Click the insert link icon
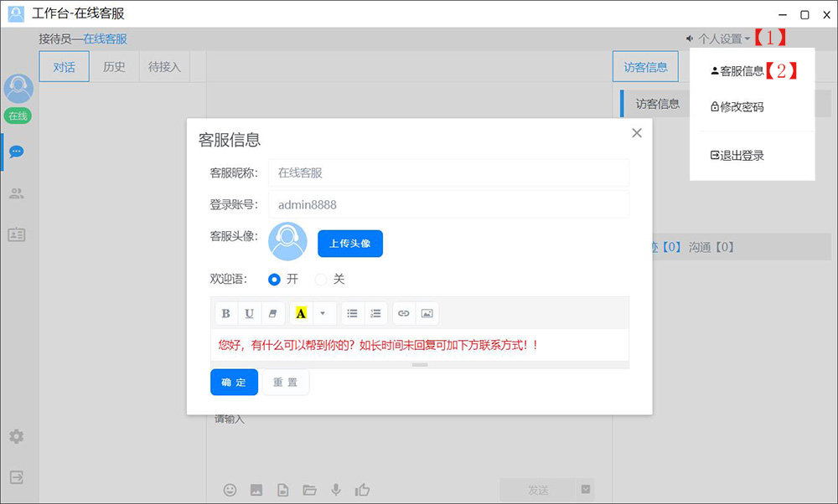 point(404,313)
